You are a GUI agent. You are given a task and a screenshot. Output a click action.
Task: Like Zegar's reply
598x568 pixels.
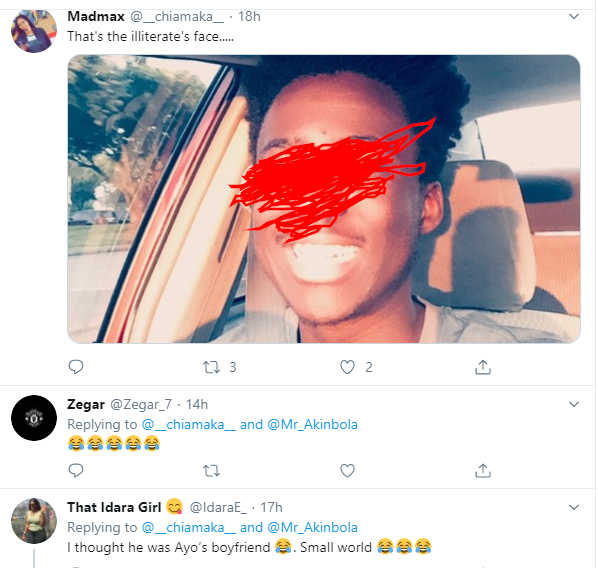347,471
